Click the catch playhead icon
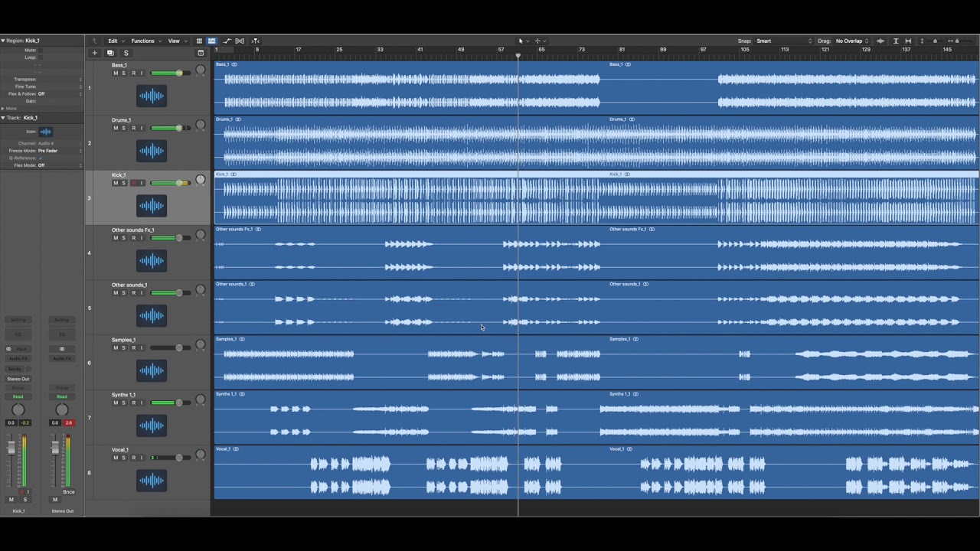980x551 pixels. tap(256, 41)
